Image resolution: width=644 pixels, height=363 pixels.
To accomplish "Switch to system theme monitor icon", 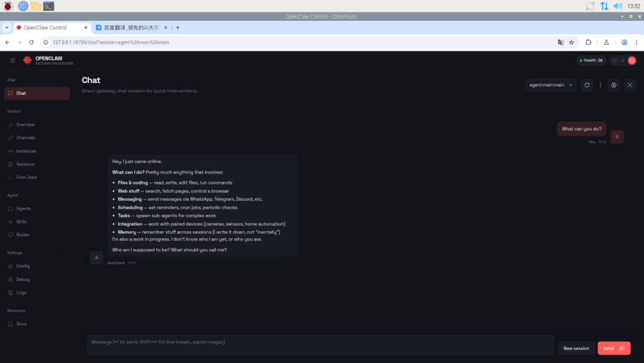I will coord(614,60).
